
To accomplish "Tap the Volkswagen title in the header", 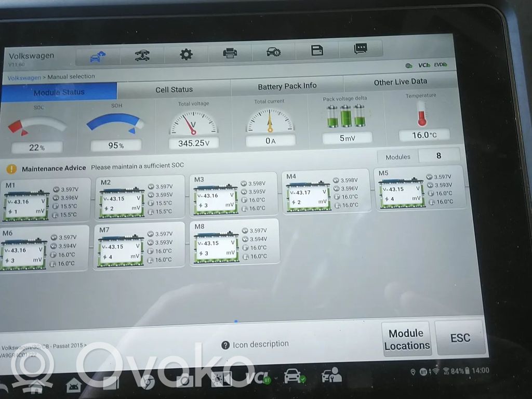I will [31, 56].
